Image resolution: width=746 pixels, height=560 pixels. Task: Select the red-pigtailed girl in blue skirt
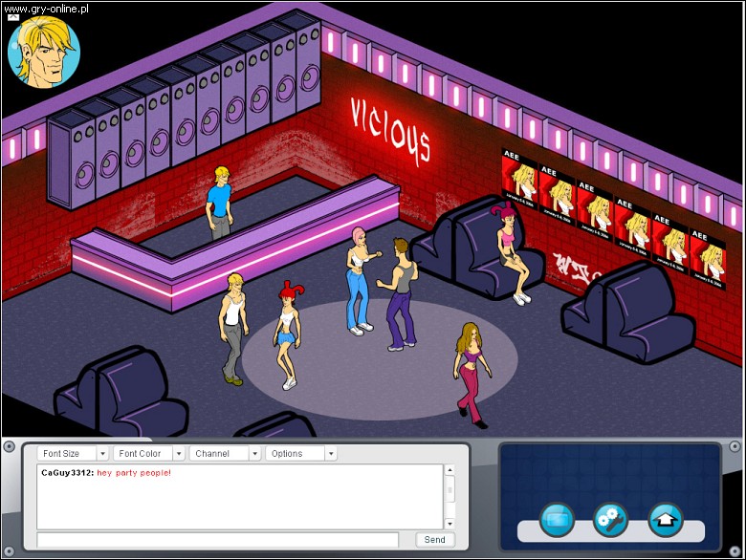[x=288, y=335]
